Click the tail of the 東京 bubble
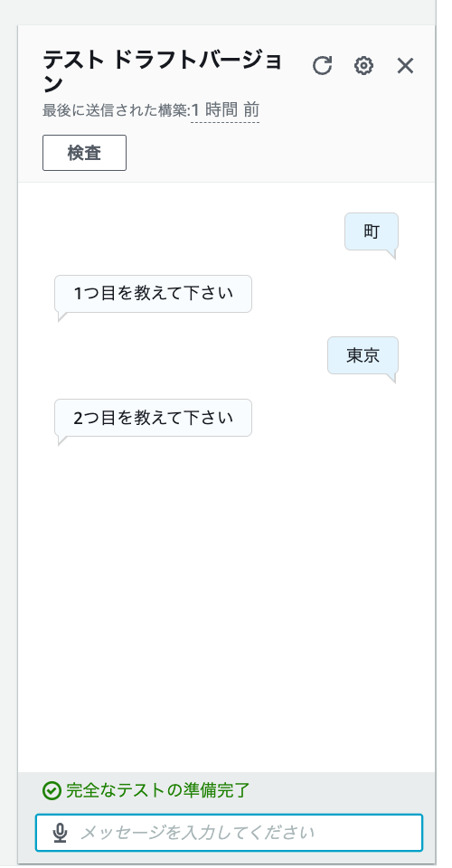452x868 pixels. tap(391, 379)
